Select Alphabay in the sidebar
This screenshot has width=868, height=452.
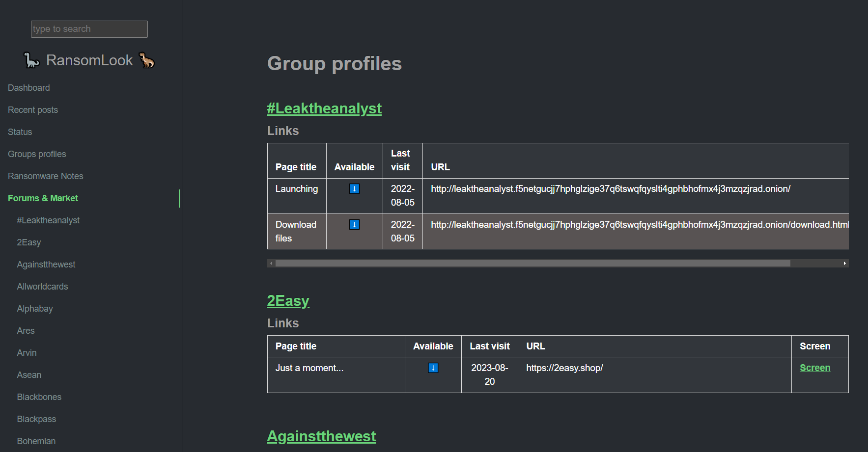tap(35, 309)
